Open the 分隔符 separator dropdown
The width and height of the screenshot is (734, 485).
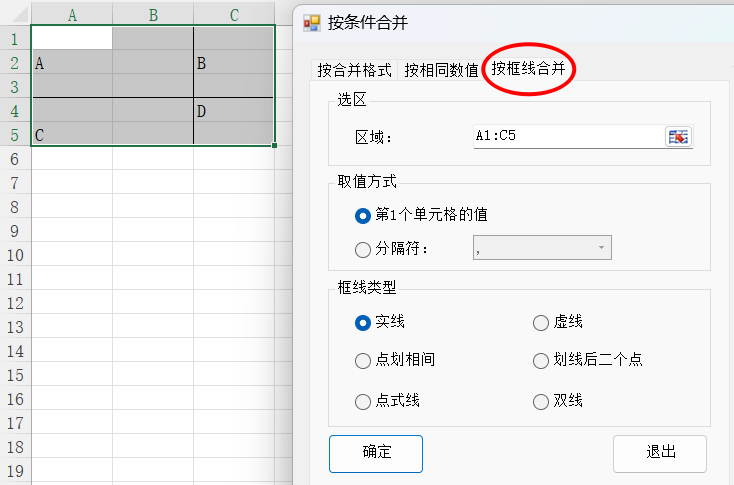pyautogui.click(x=542, y=248)
